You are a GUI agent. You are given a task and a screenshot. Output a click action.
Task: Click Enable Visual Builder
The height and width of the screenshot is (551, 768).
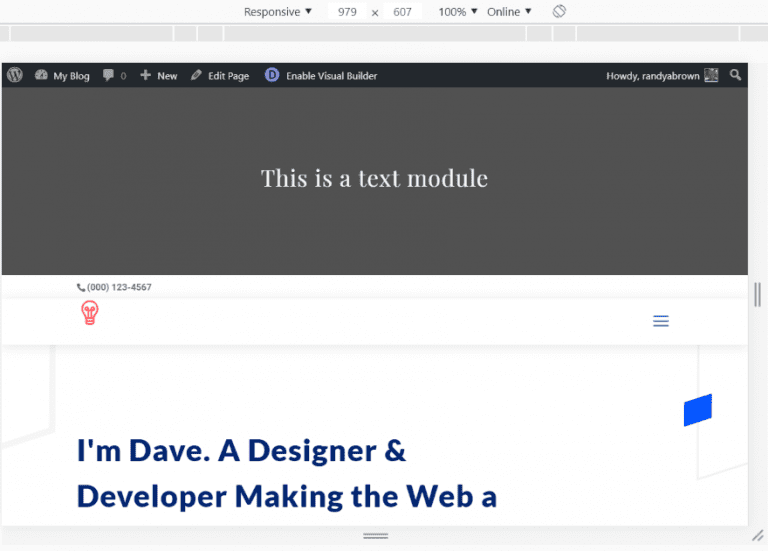331,75
